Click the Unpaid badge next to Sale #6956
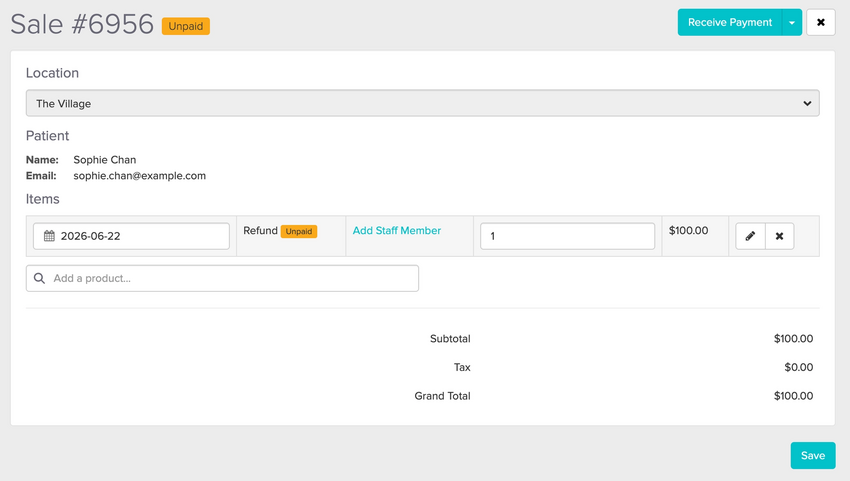Image resolution: width=850 pixels, height=481 pixels. point(185,26)
